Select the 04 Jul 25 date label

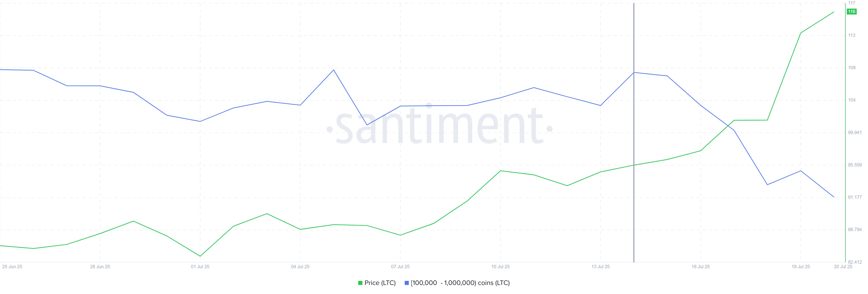[x=300, y=267]
